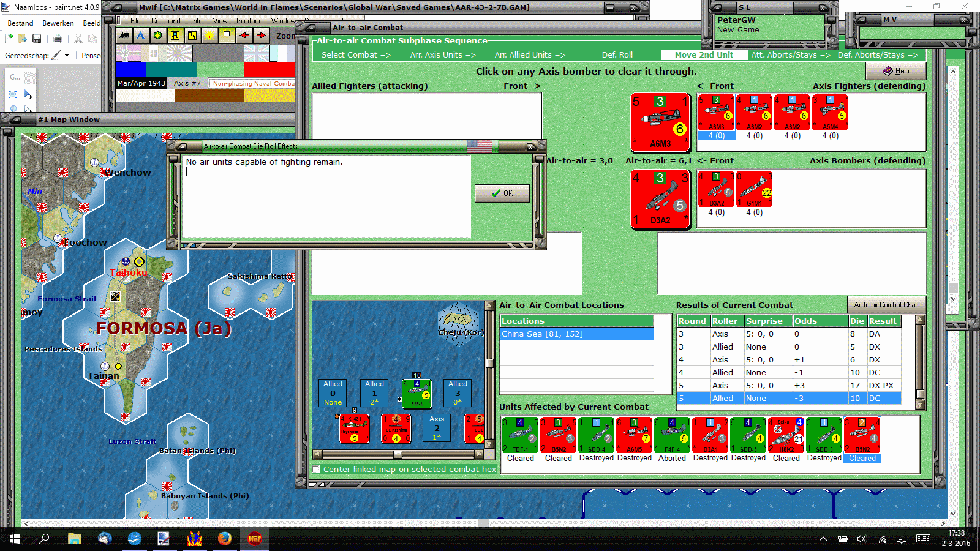Click Taihoku city on the map

pyautogui.click(x=129, y=272)
